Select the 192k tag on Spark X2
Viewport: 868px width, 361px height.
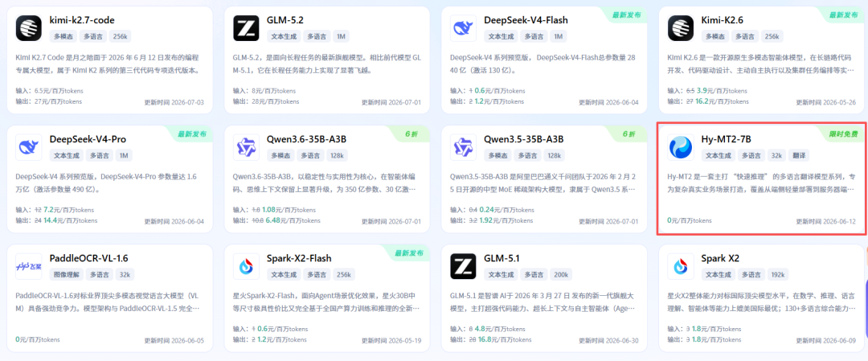[780, 274]
